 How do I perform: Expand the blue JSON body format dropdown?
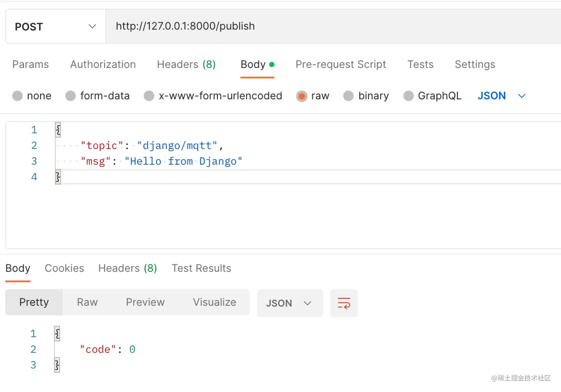click(501, 96)
